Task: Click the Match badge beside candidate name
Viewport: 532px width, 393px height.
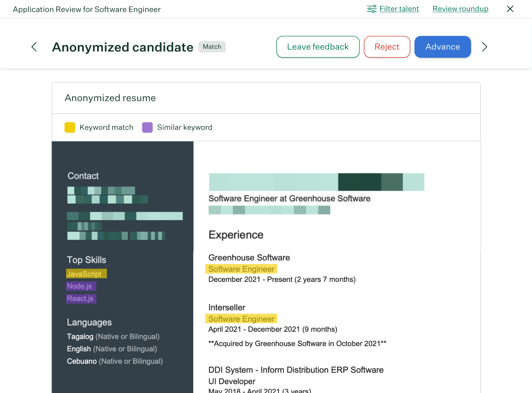Action: point(212,47)
